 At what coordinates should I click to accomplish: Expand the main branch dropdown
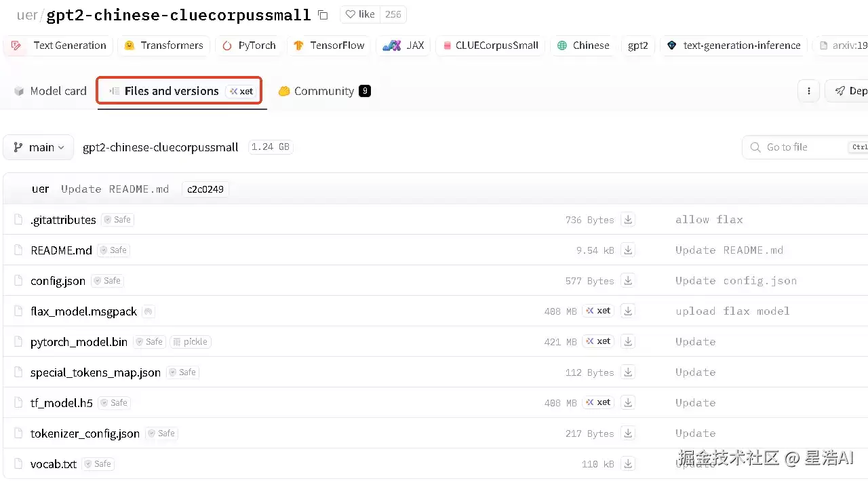[x=39, y=147]
